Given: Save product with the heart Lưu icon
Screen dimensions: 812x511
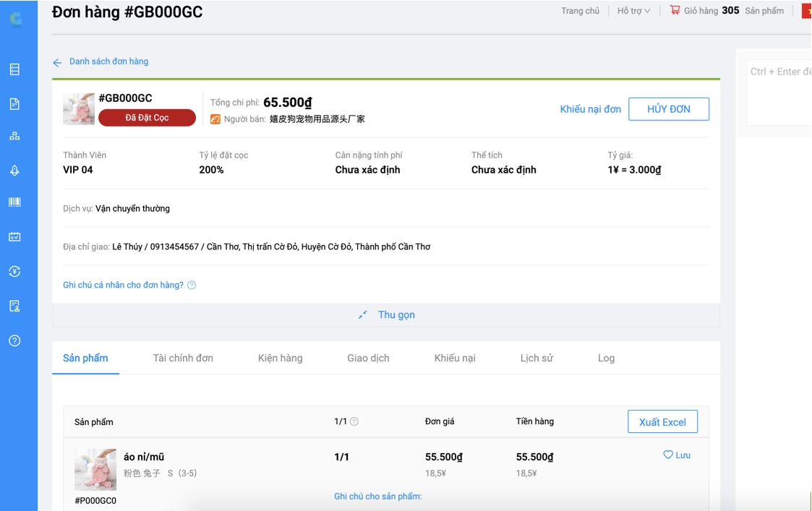Looking at the screenshot, I should pyautogui.click(x=676, y=455).
